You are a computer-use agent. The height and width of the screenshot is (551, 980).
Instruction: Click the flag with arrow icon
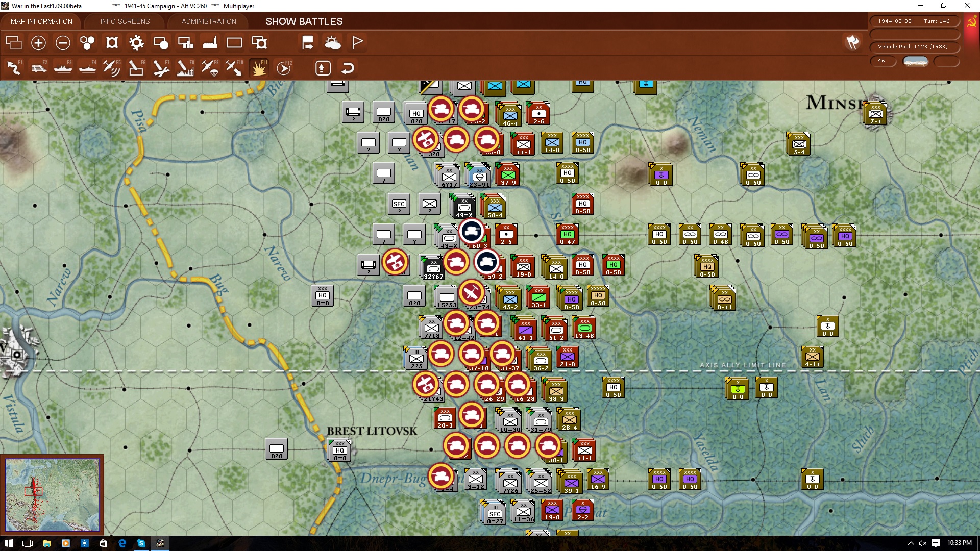pyautogui.click(x=308, y=43)
